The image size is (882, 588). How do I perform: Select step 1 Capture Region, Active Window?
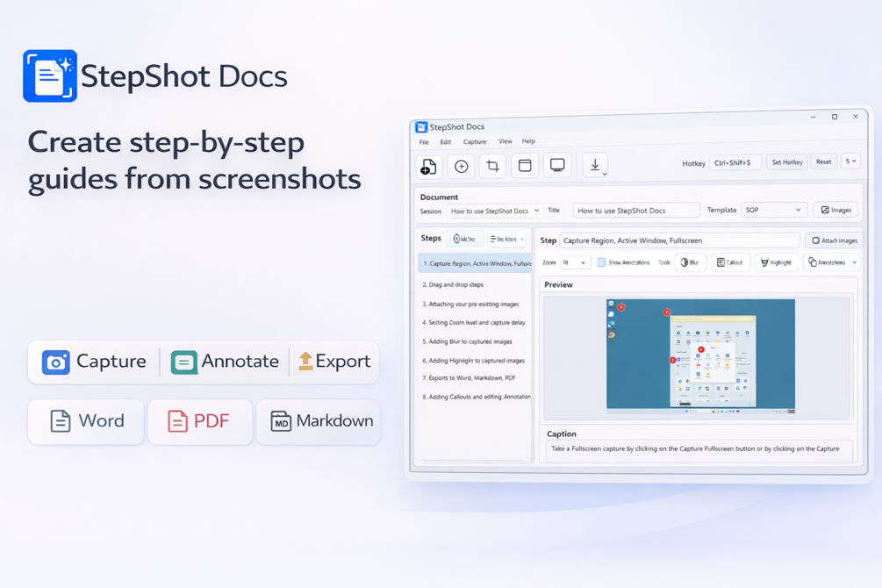tap(476, 263)
